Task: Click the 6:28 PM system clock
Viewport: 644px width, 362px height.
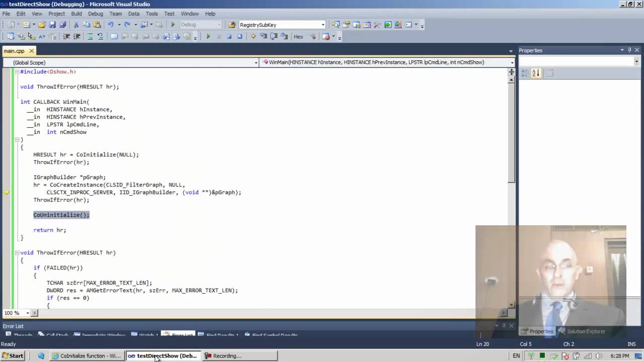Action: pos(619,356)
